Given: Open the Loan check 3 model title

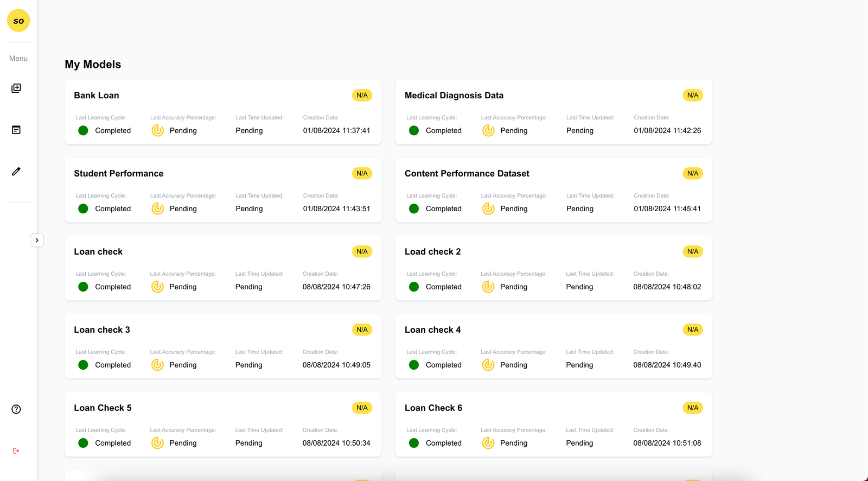Looking at the screenshot, I should 102,330.
